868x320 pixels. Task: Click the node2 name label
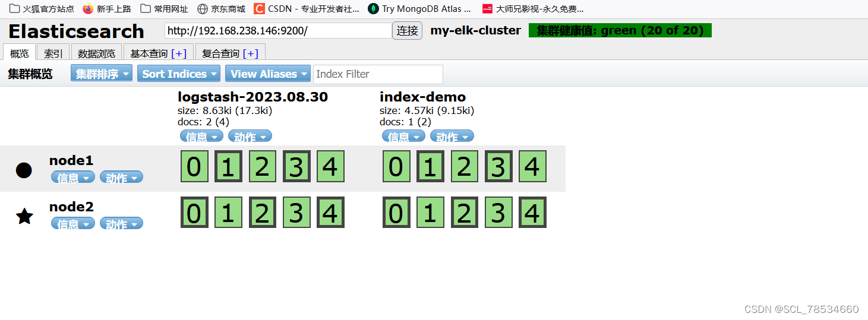71,207
